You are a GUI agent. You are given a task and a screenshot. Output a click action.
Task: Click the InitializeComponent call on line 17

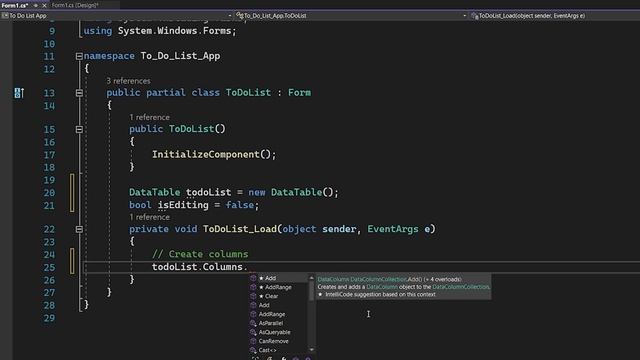206,155
